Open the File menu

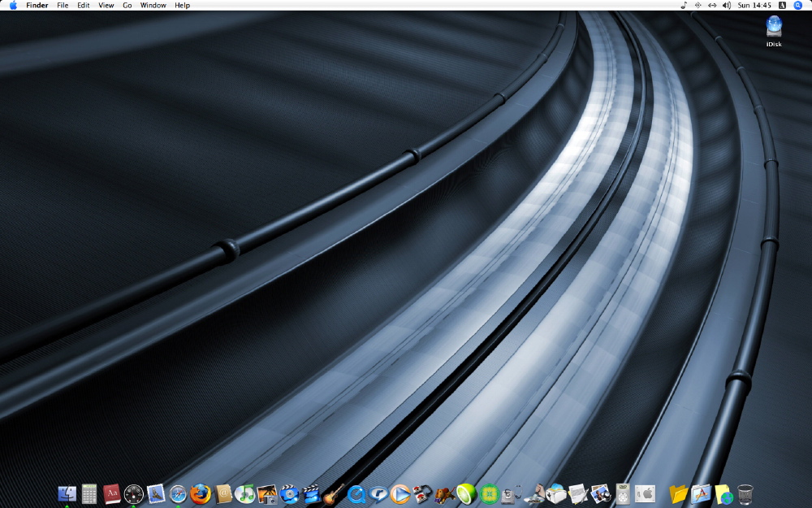pos(63,6)
